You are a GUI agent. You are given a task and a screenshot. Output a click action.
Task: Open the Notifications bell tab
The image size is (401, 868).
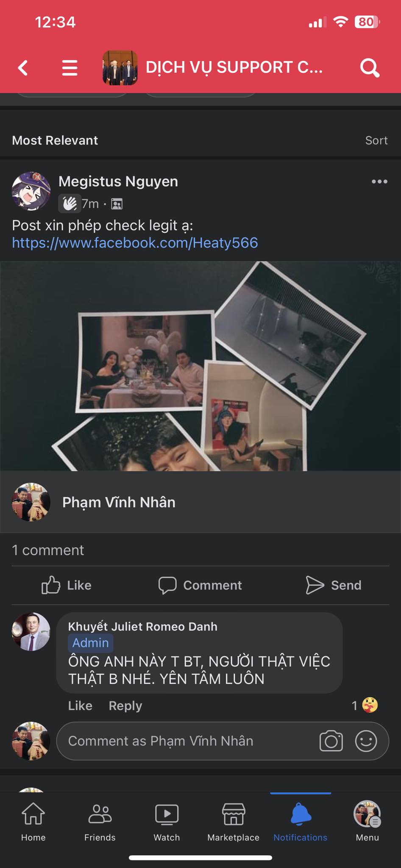tap(301, 821)
